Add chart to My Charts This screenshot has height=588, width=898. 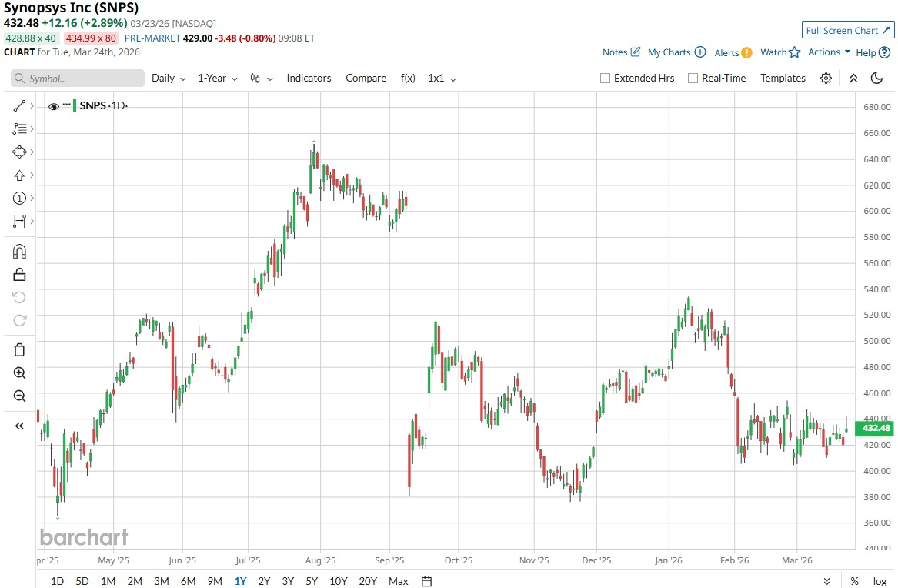tap(699, 52)
